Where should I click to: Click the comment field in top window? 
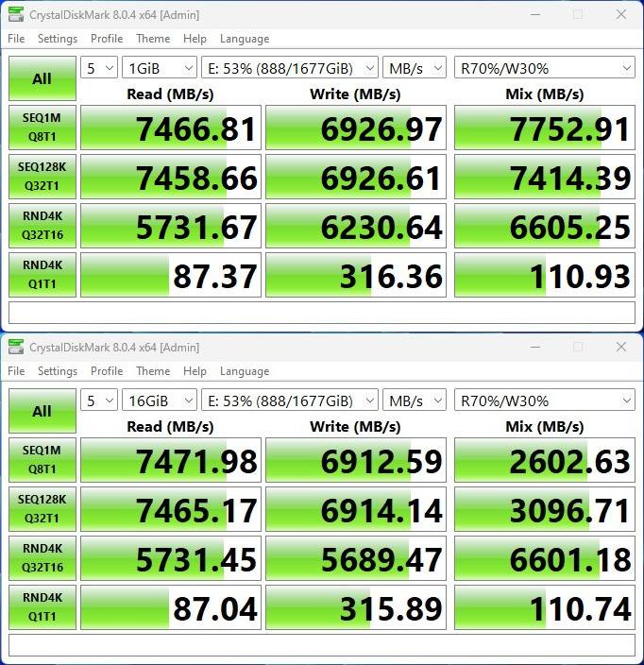pos(322,313)
